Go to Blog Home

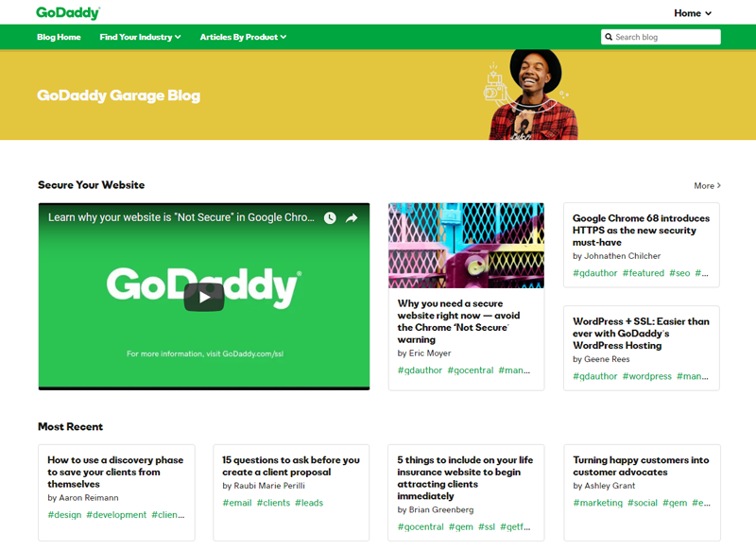[x=59, y=38]
